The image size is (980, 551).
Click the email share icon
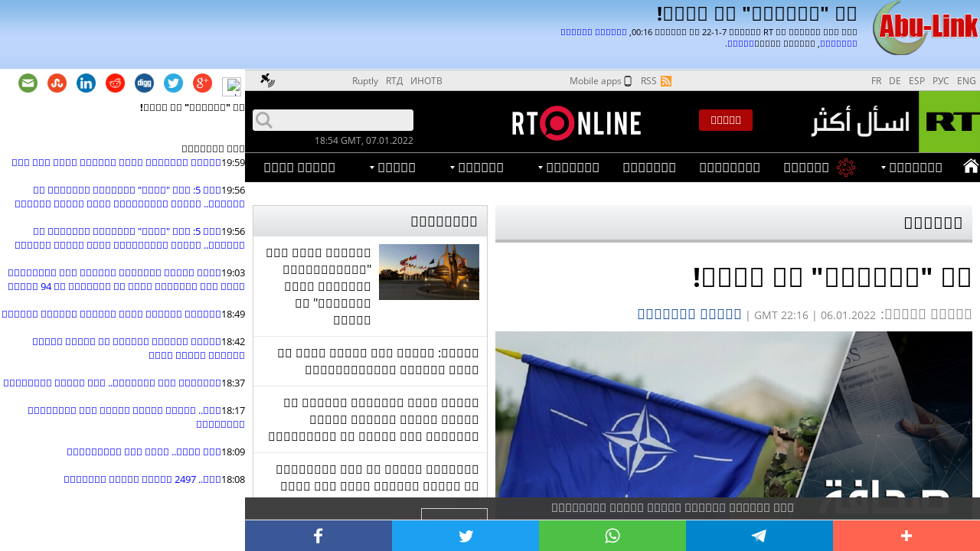pos(28,83)
